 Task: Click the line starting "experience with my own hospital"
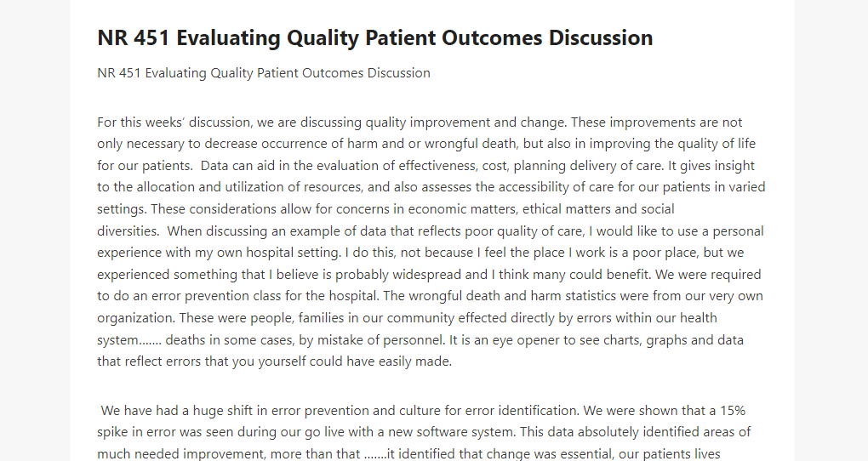[420, 253]
